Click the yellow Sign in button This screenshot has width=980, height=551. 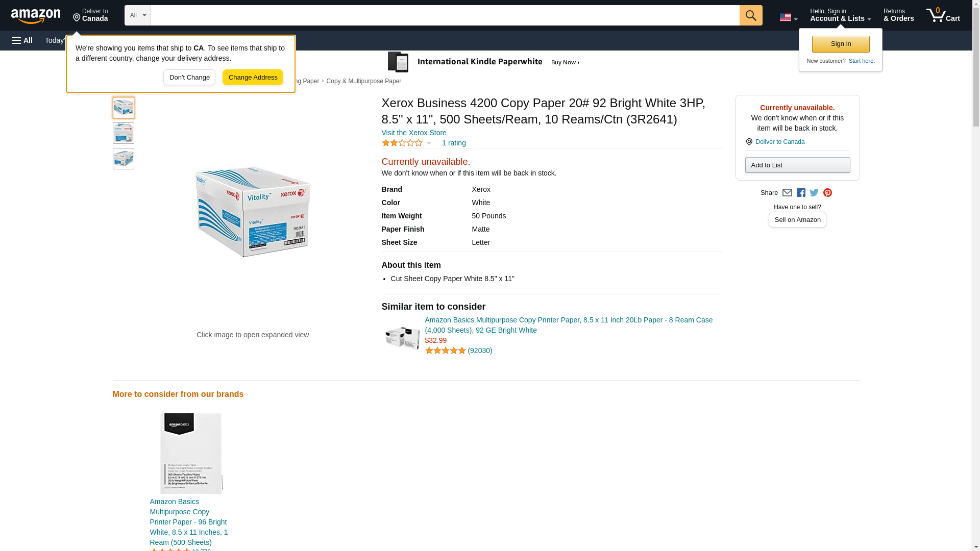(x=840, y=44)
